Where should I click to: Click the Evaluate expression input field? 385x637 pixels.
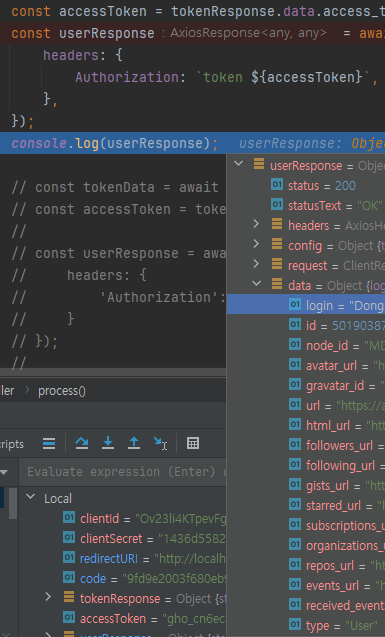click(x=122, y=472)
